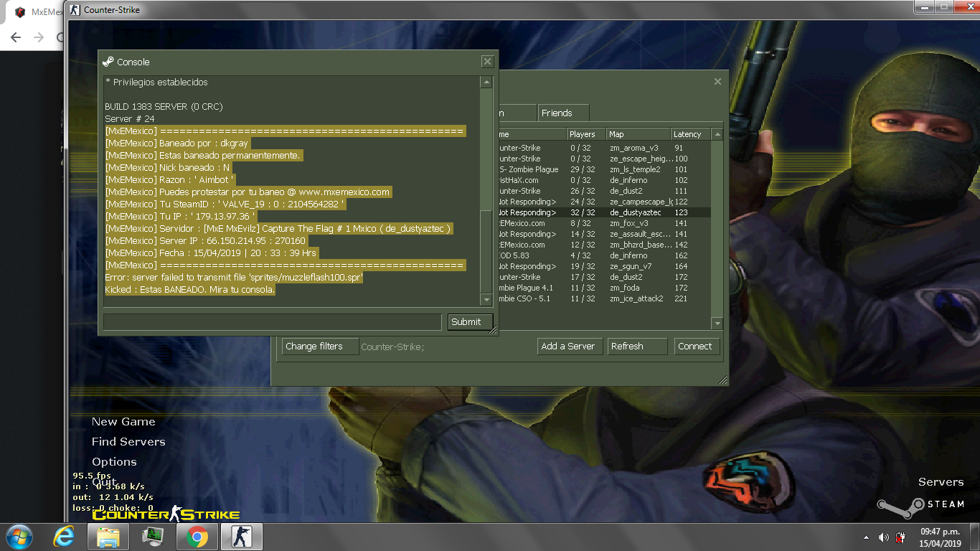Image resolution: width=980 pixels, height=551 pixels.
Task: Open Options in main menu
Action: (x=114, y=462)
